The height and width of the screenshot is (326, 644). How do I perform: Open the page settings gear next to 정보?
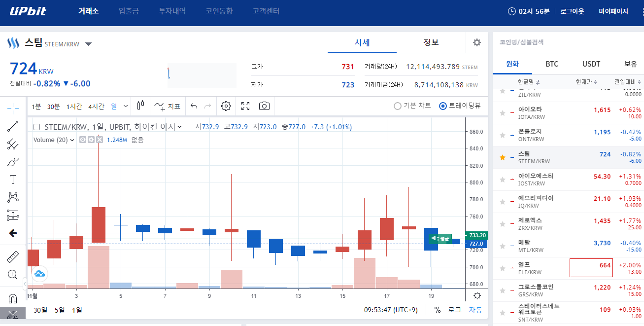coord(476,42)
